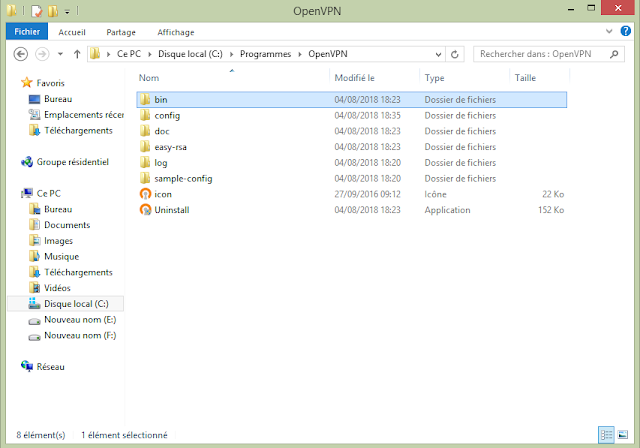Sort by Modifié le column header
The image size is (640, 448).
354,78
